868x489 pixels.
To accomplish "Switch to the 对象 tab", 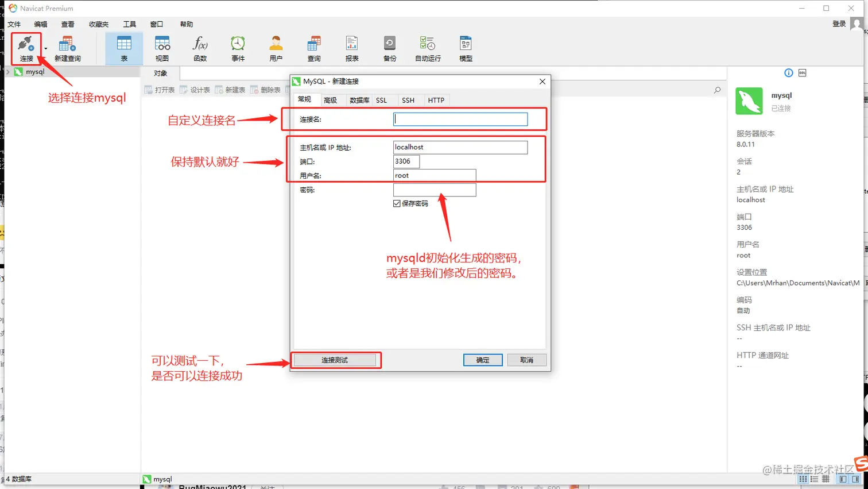I will 161,73.
